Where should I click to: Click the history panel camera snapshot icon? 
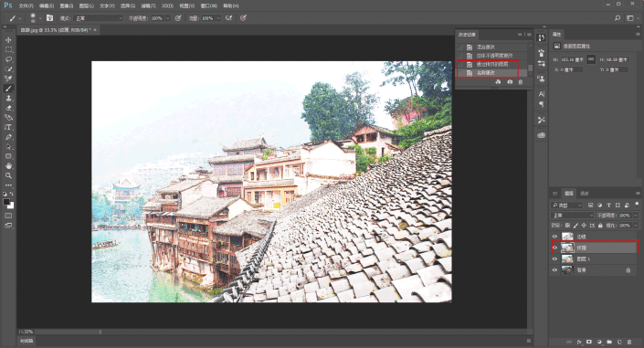click(x=510, y=82)
